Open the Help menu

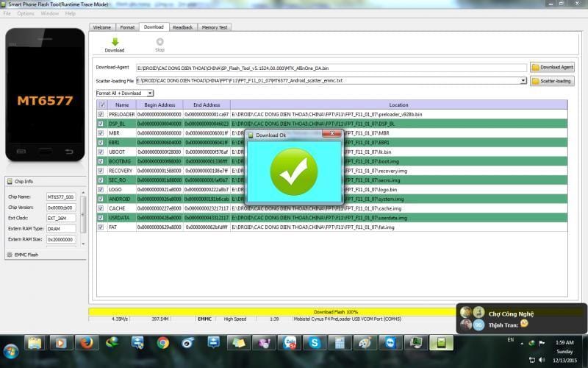(x=70, y=13)
